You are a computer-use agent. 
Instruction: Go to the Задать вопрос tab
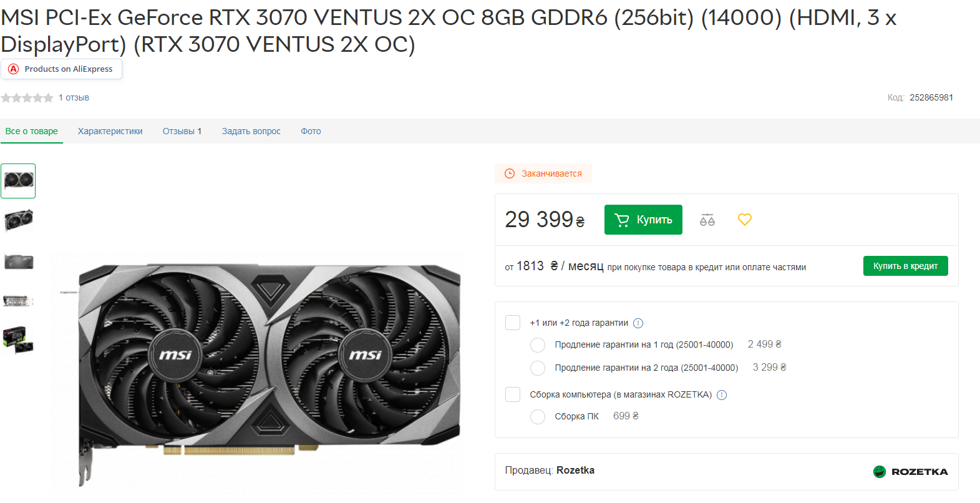251,131
